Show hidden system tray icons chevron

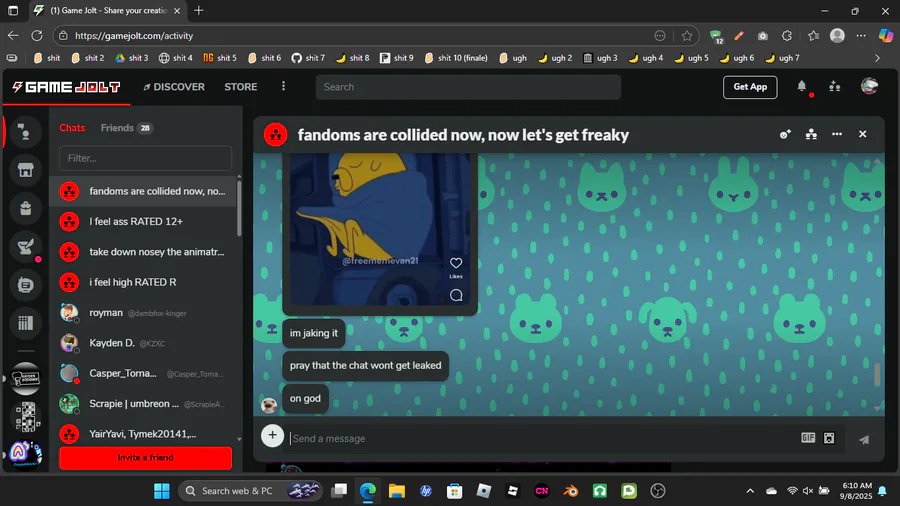[x=750, y=491]
